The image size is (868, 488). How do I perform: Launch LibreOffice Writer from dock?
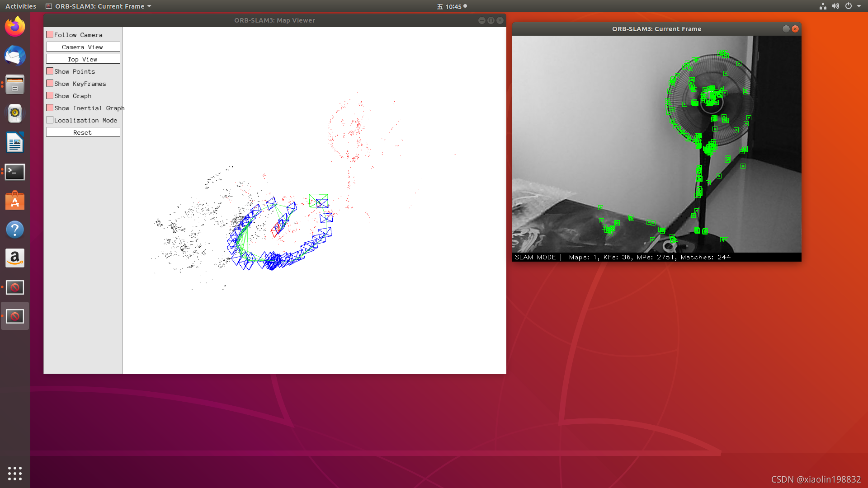click(x=15, y=143)
